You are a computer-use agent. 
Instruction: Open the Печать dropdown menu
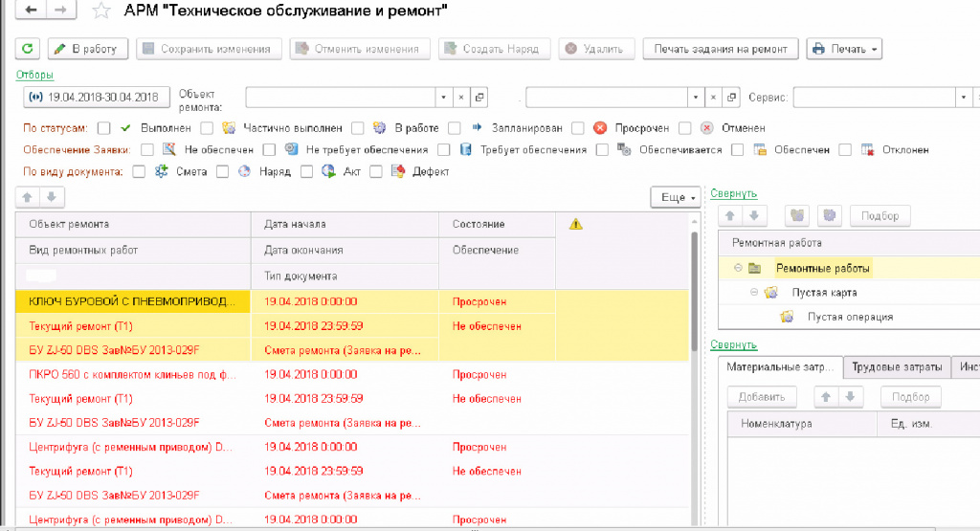(844, 49)
